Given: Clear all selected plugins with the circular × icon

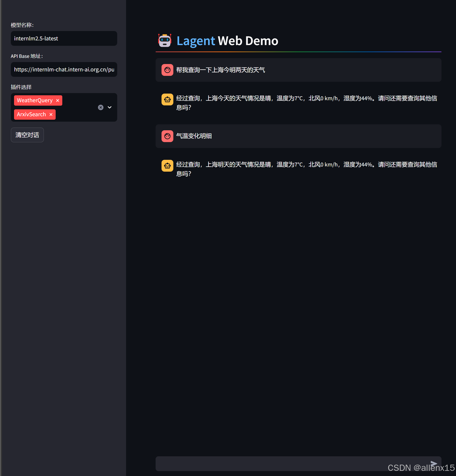Looking at the screenshot, I should (x=100, y=107).
